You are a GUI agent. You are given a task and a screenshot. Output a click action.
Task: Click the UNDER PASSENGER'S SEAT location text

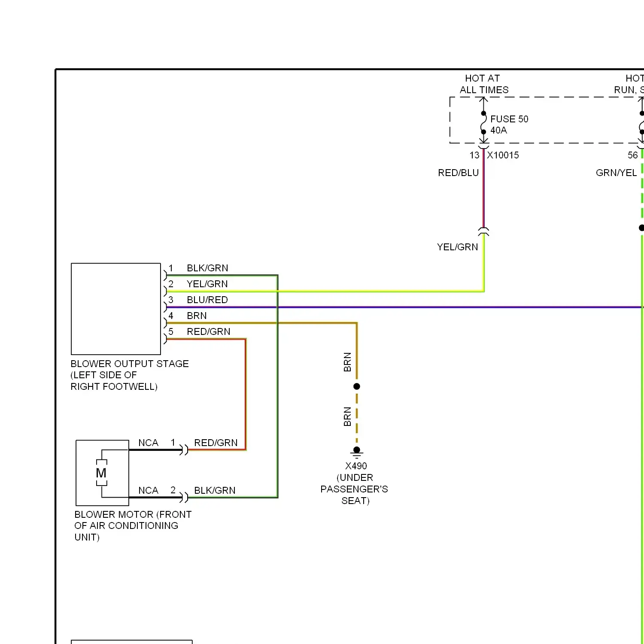click(354, 489)
